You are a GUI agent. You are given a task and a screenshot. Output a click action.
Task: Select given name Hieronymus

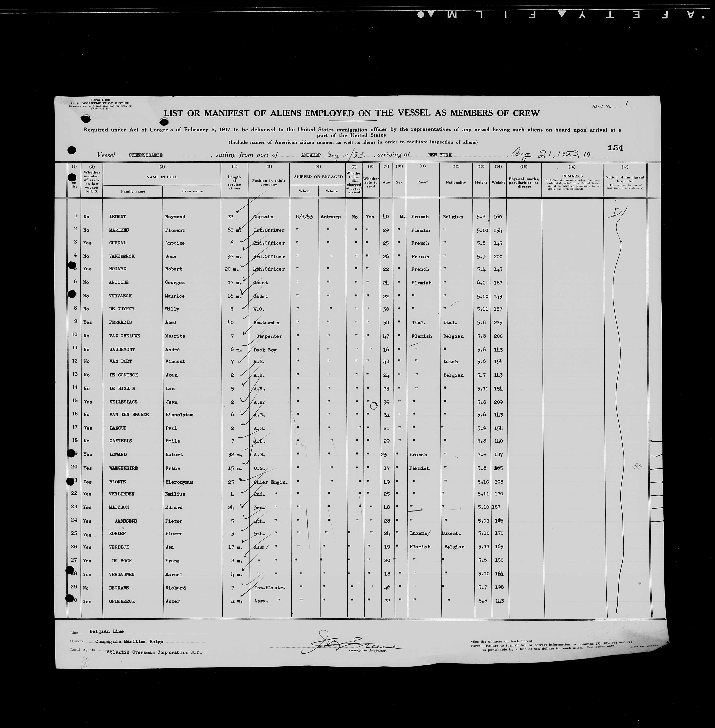click(x=179, y=482)
